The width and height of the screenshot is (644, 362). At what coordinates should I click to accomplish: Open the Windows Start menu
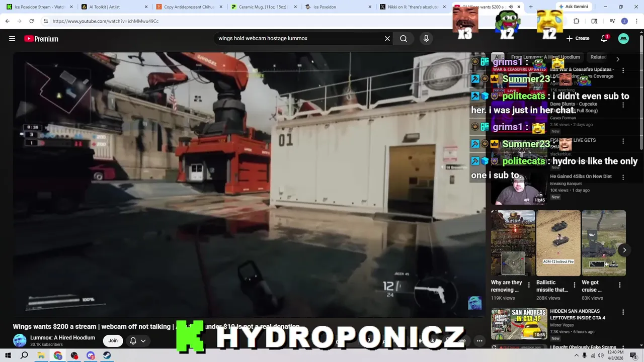pos(8,355)
